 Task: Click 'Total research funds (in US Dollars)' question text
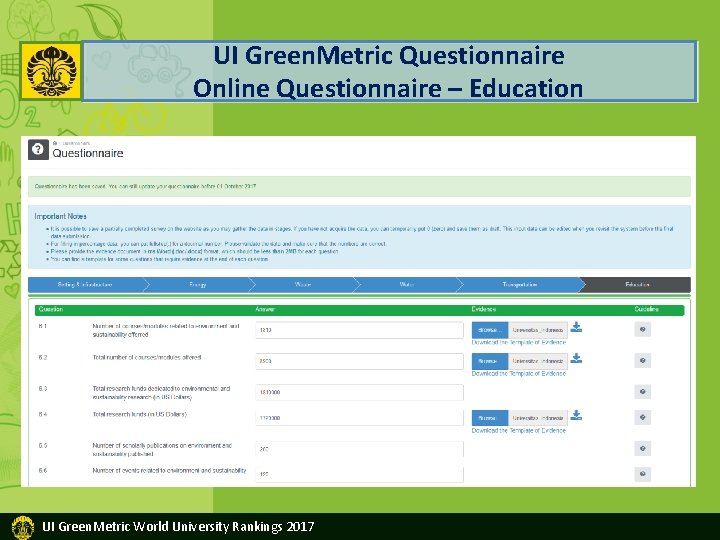pyautogui.click(x=140, y=414)
